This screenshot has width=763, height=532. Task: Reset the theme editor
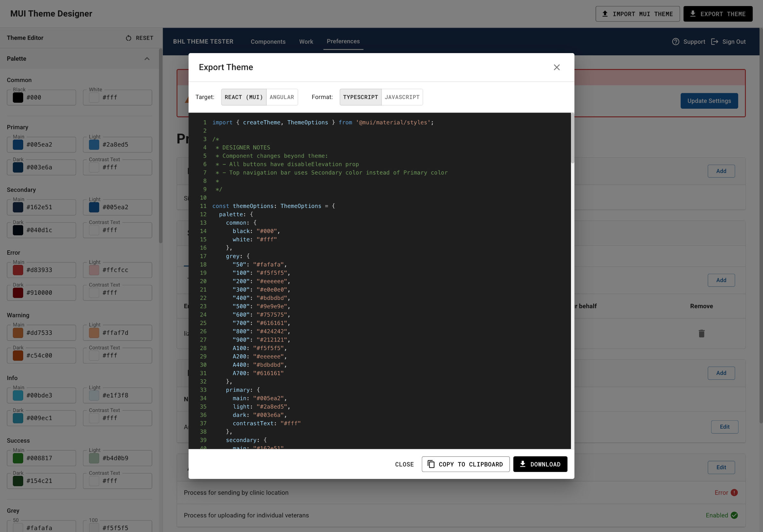coord(139,38)
